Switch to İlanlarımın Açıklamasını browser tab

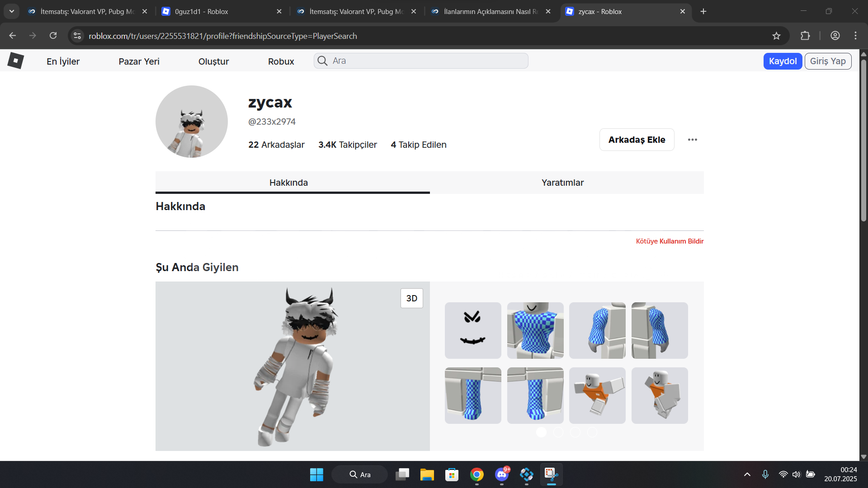[491, 11]
